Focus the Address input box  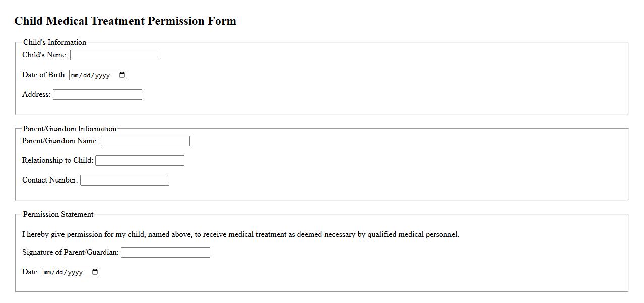tap(97, 95)
